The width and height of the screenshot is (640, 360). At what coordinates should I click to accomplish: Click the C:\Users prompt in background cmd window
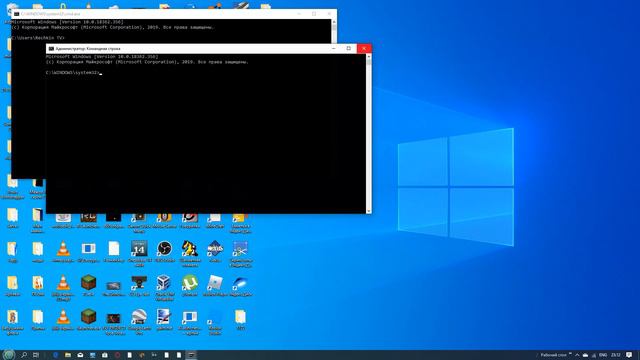pos(38,38)
